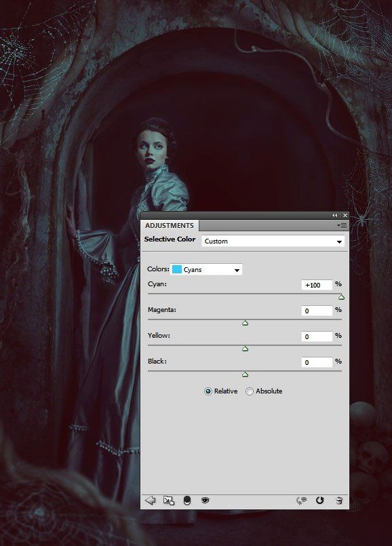Click the Yellow: label
392x546 pixels.
[159, 335]
